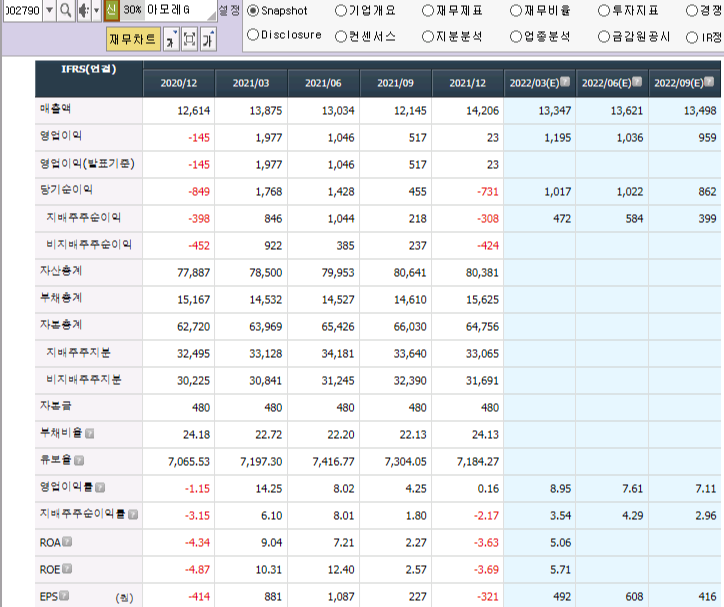
Task: Click the stock search magnifier icon
Action: (x=66, y=10)
